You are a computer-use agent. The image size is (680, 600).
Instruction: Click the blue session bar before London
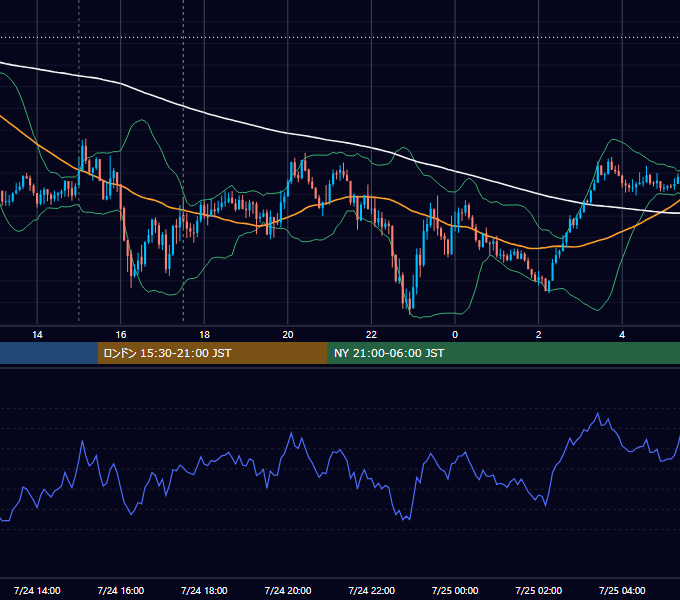pyautogui.click(x=49, y=353)
